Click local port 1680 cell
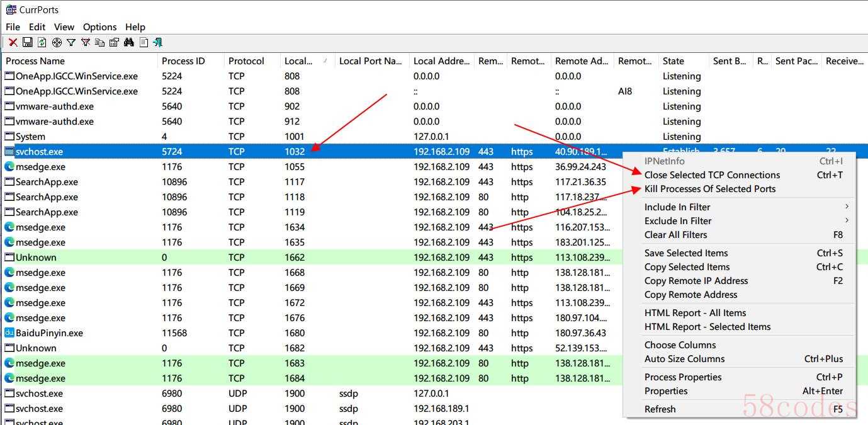This screenshot has width=868, height=425. tap(295, 333)
